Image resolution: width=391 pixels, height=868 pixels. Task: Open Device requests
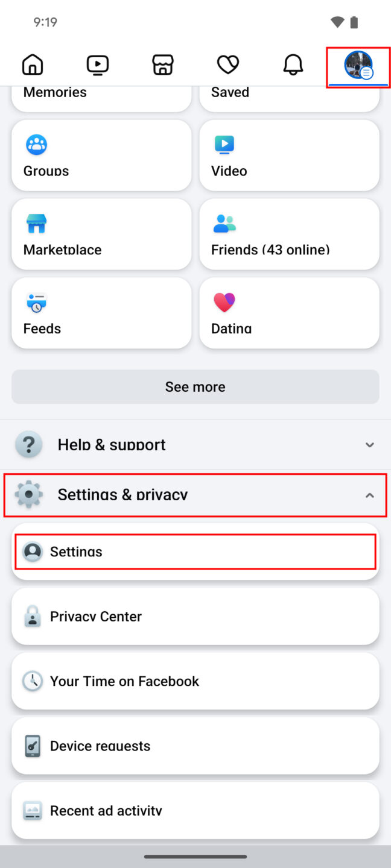tap(195, 746)
